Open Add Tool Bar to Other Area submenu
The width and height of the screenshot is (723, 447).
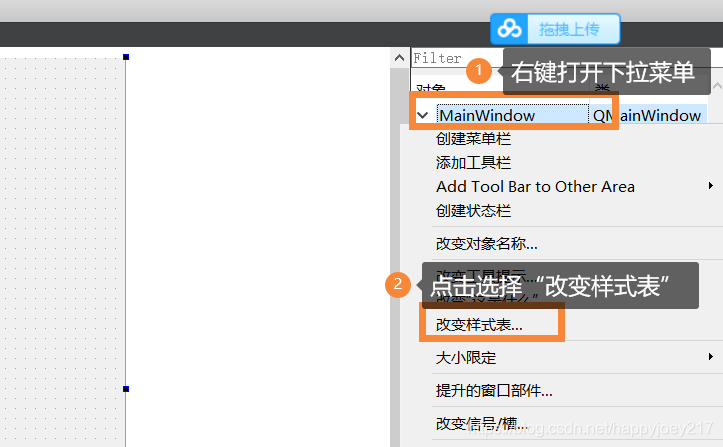coord(535,187)
